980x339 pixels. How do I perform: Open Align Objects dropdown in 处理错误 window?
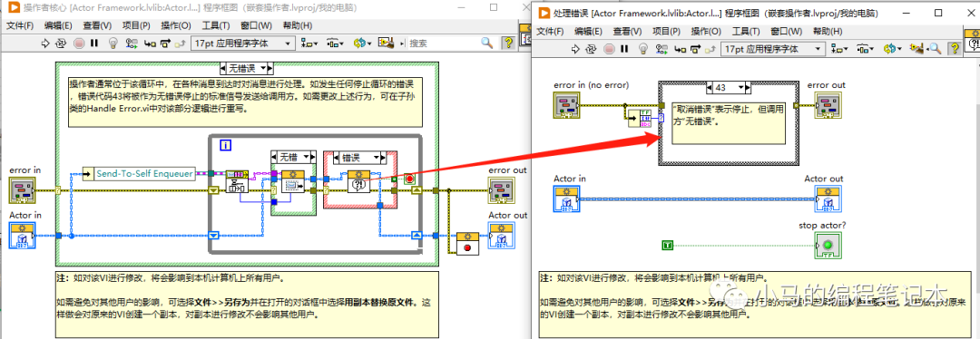(839, 49)
